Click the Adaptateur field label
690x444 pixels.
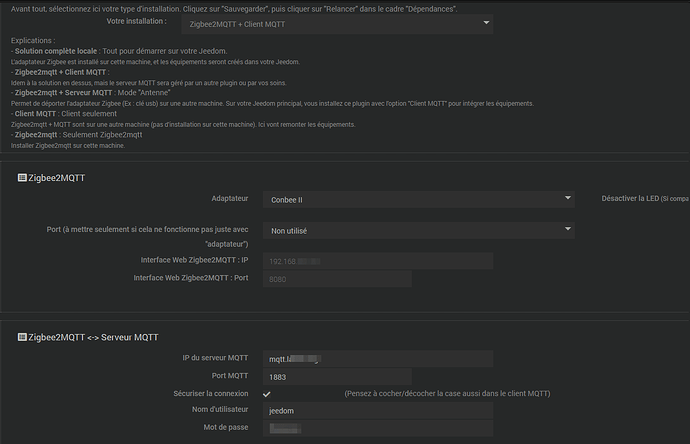coord(230,199)
